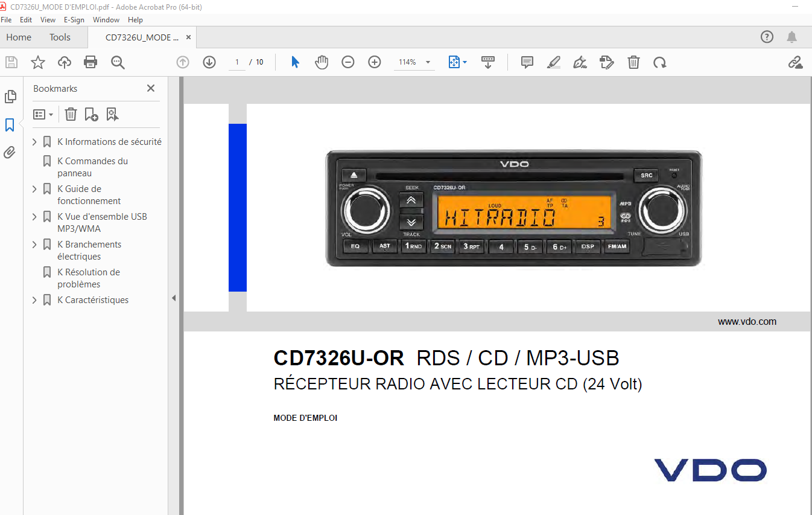Click the Save file icon
The width and height of the screenshot is (812, 515).
tap(11, 62)
